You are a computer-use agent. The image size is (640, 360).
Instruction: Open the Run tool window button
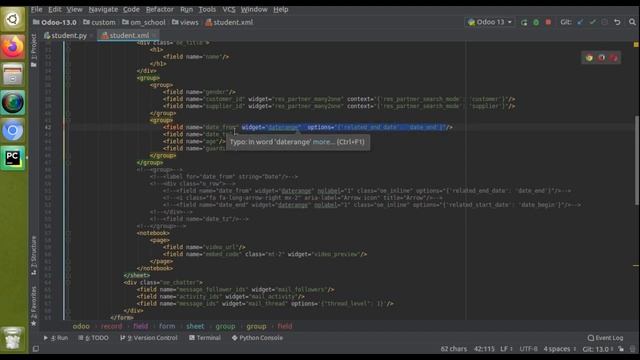tap(56, 338)
